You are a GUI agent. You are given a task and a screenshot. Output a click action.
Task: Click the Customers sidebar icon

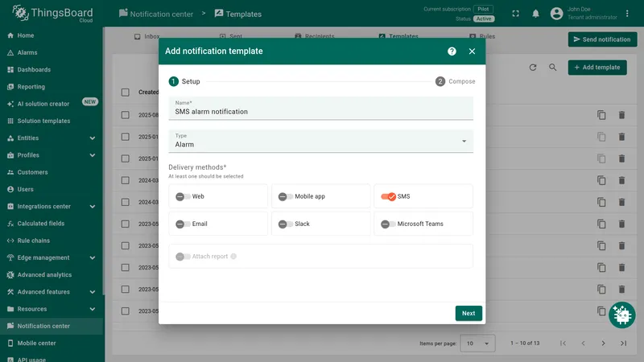(10, 172)
